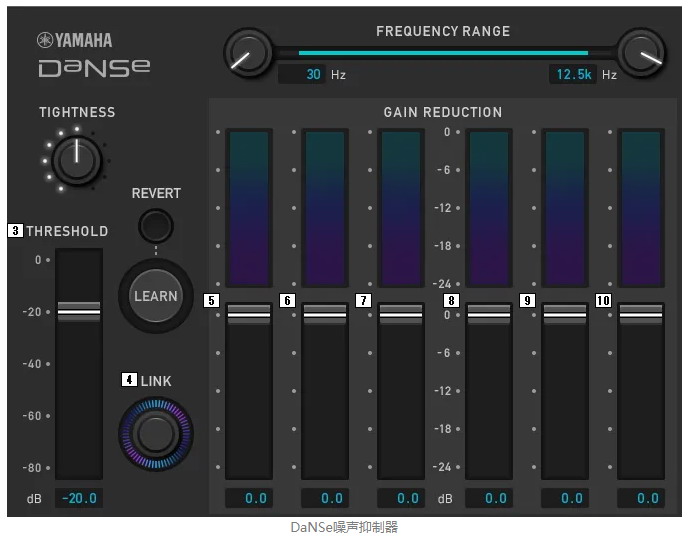689x541 pixels.
Task: Click the Threshold fader handle
Action: [x=78, y=312]
